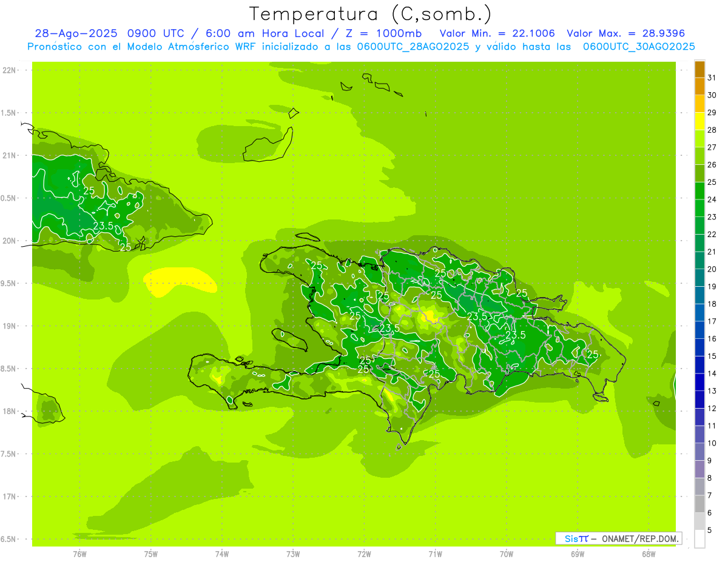Click 'Valor Min. = 22.1006' value

(x=497, y=33)
